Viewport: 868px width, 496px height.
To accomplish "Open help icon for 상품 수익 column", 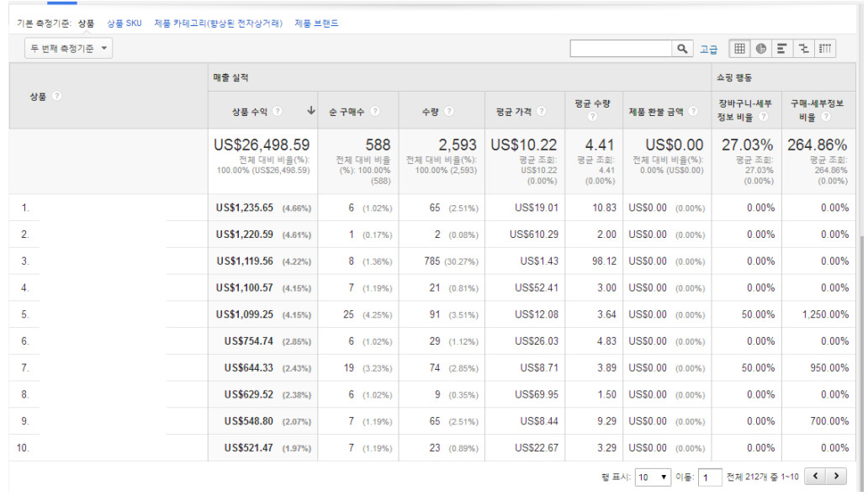I will [x=278, y=111].
